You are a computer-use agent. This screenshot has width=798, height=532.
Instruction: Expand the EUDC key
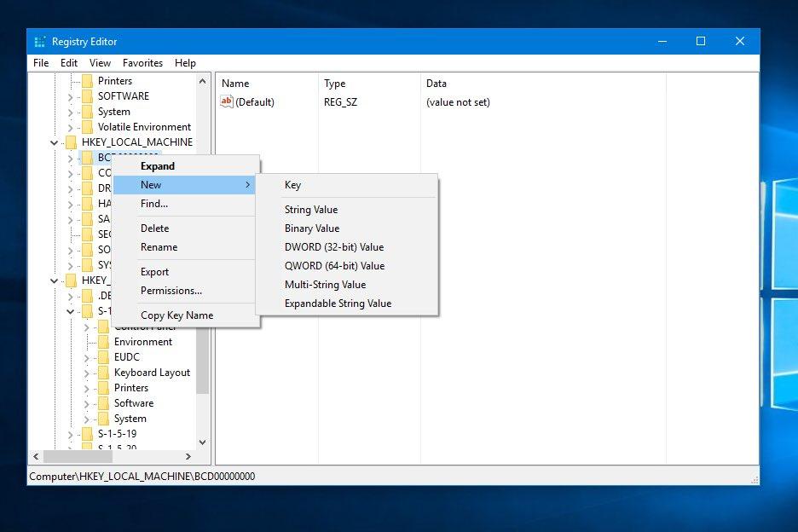pyautogui.click(x=86, y=357)
